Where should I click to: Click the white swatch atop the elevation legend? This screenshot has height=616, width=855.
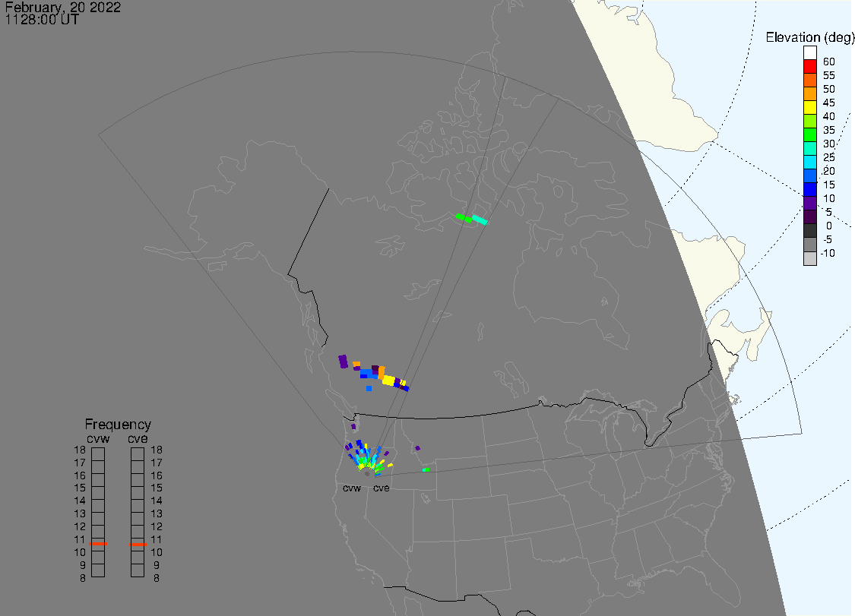coord(809,53)
